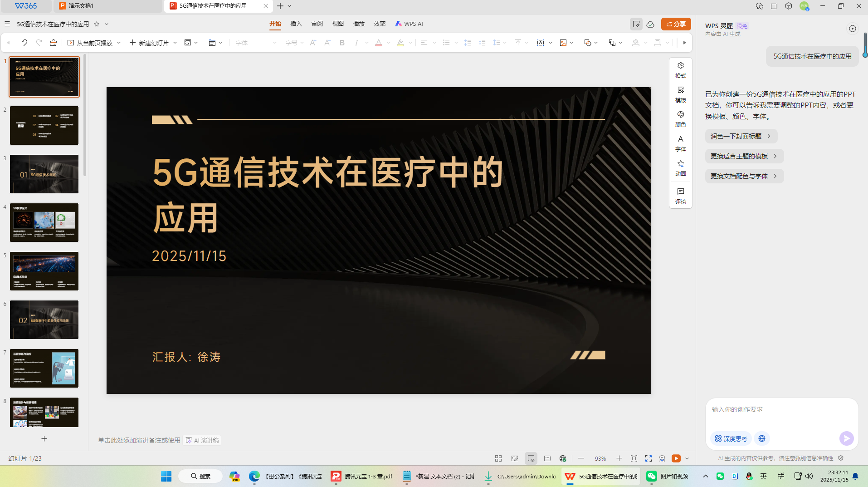Open the WPS AI menu
Screen dimensions: 868x487
pos(408,24)
